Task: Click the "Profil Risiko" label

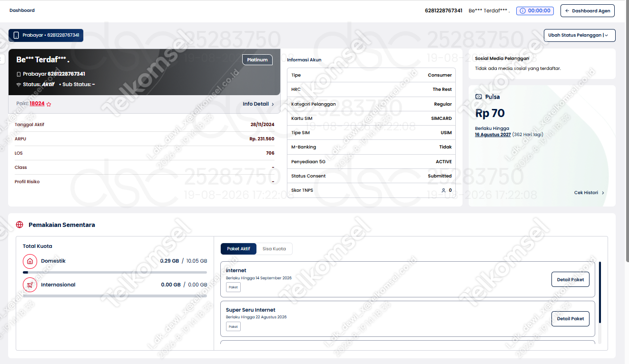Action: point(27,182)
